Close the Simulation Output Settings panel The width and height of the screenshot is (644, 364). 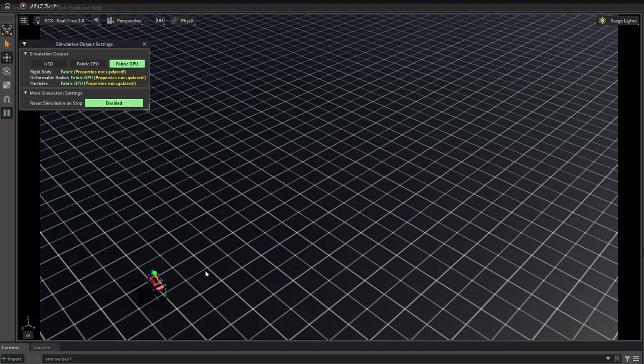point(144,44)
